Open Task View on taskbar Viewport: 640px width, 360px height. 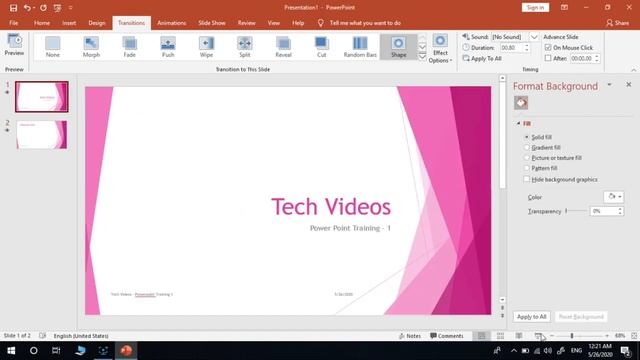coord(56,351)
